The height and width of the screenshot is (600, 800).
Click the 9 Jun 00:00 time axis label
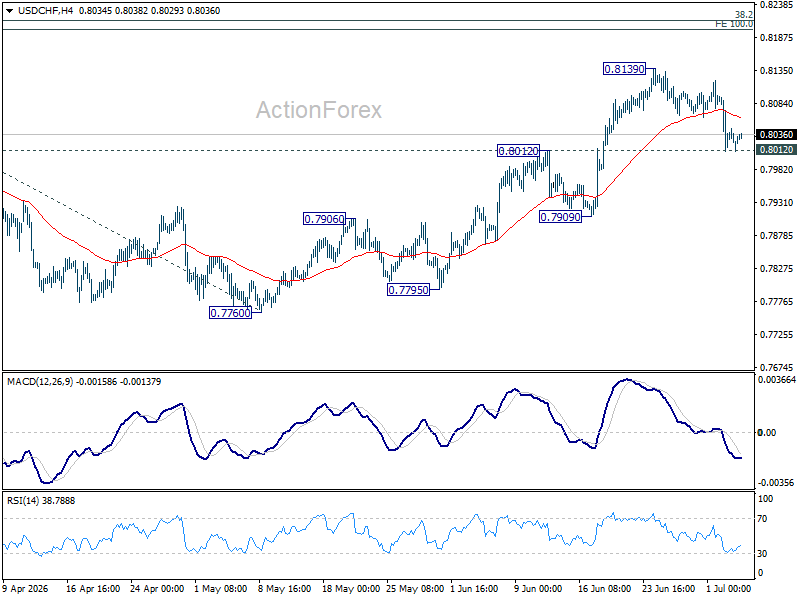click(538, 588)
